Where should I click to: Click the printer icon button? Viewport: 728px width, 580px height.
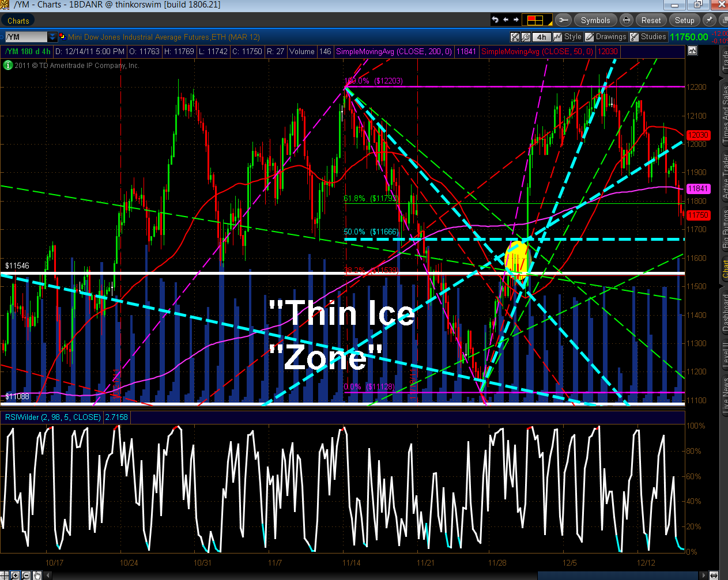tap(626, 20)
